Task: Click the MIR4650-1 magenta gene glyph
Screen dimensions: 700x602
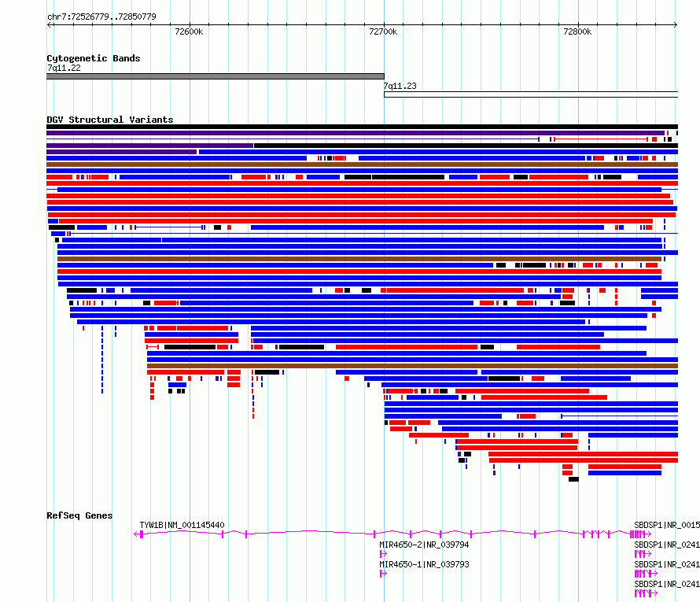Action: 383,574
